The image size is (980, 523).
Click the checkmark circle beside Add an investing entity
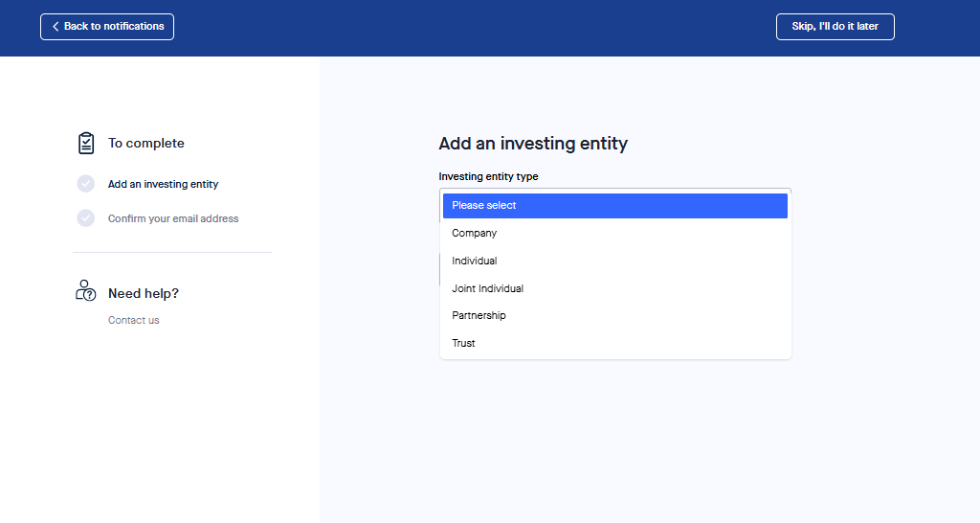[86, 184]
